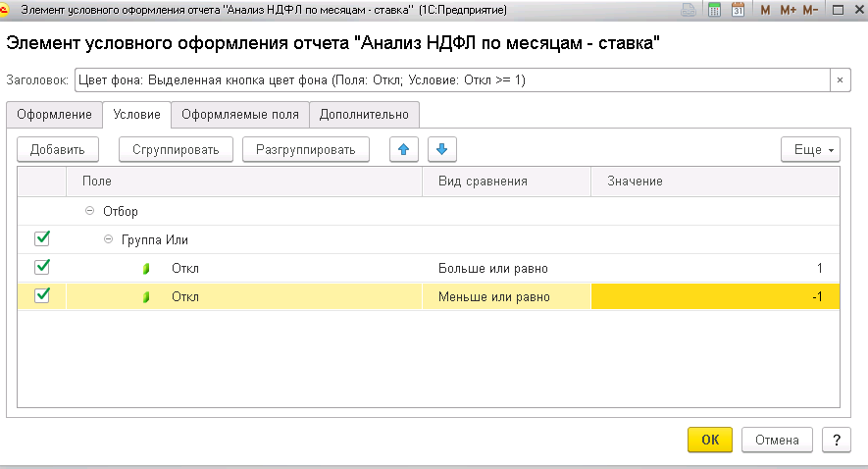Switch to the Дополнительно tab
Screen dimensions: 868x469
coord(364,115)
